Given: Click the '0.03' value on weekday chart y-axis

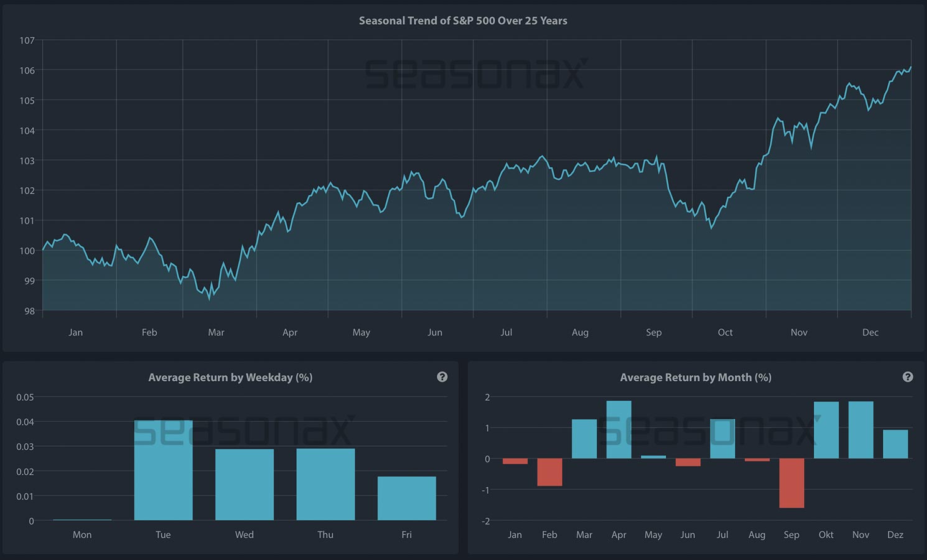Looking at the screenshot, I should pos(25,447).
